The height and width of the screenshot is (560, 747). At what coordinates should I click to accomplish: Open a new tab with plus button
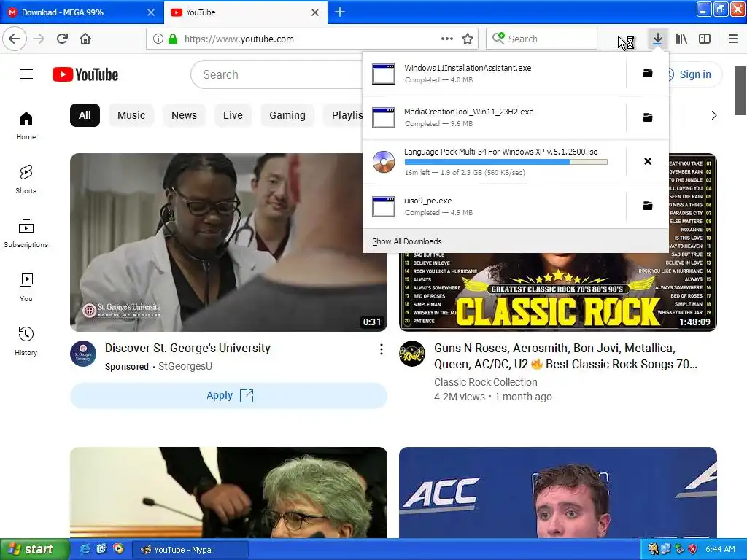pyautogui.click(x=340, y=12)
